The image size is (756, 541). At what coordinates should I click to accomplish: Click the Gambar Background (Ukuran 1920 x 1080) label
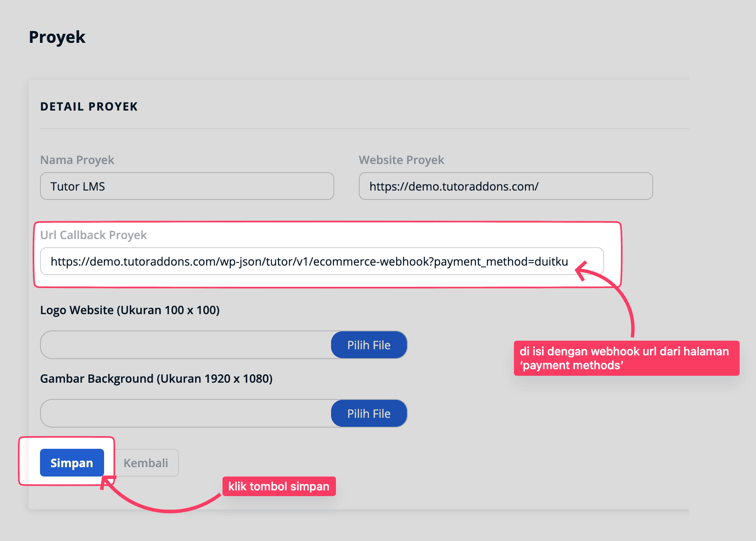156,379
